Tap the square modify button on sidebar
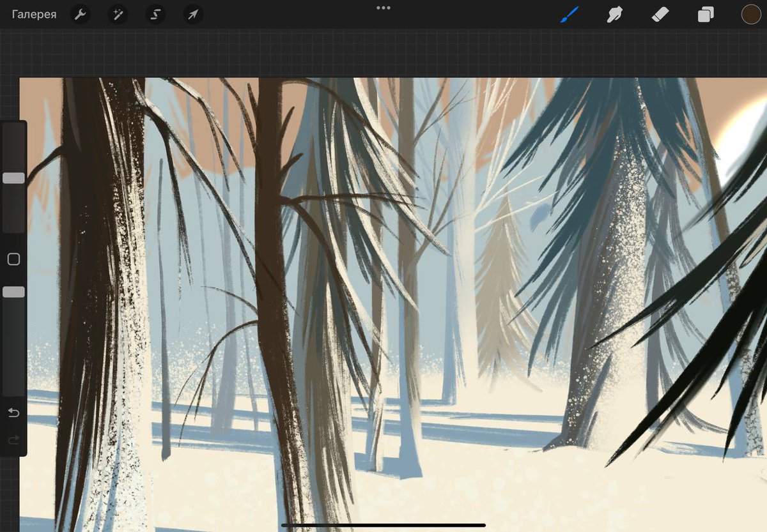This screenshot has height=532, width=767. click(13, 259)
